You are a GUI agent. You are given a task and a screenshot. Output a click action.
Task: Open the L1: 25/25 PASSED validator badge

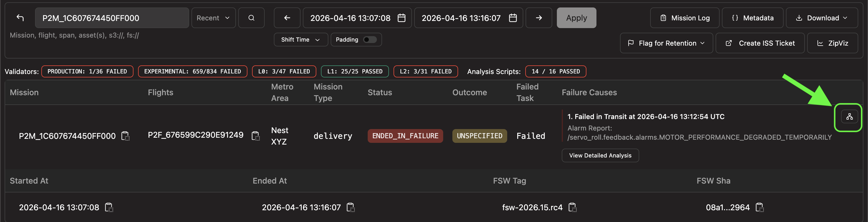click(355, 71)
